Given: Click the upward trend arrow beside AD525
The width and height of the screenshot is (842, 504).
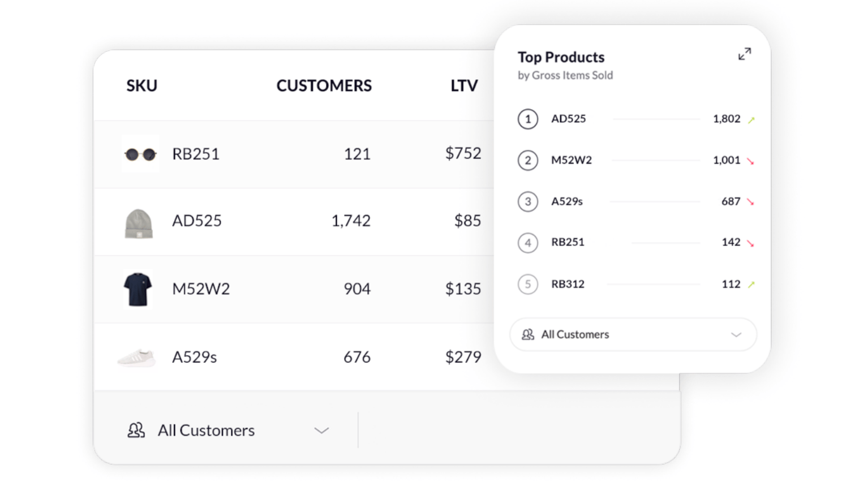Looking at the screenshot, I should pyautogui.click(x=751, y=120).
